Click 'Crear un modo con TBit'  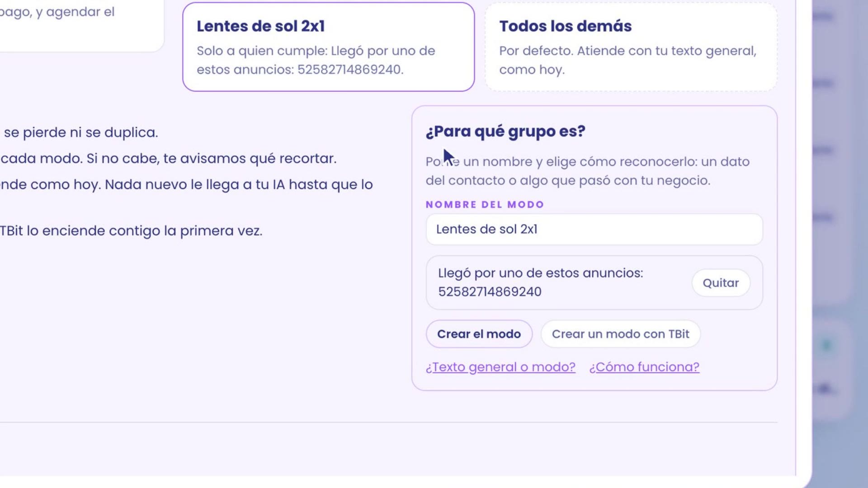[620, 334]
